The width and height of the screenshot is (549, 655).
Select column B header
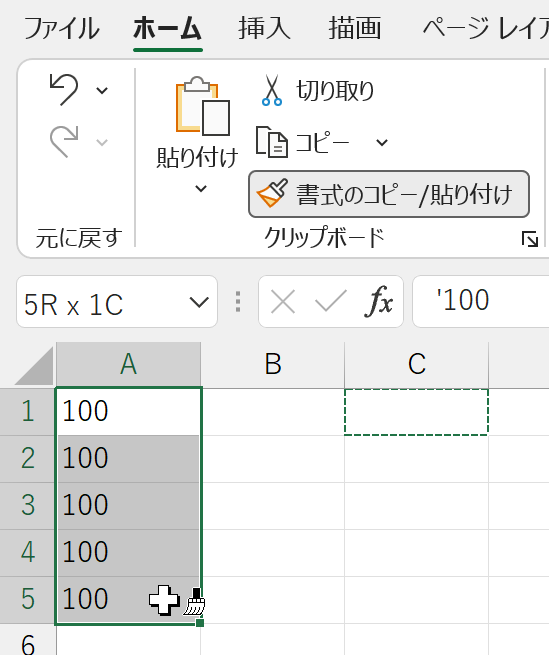coord(273,364)
